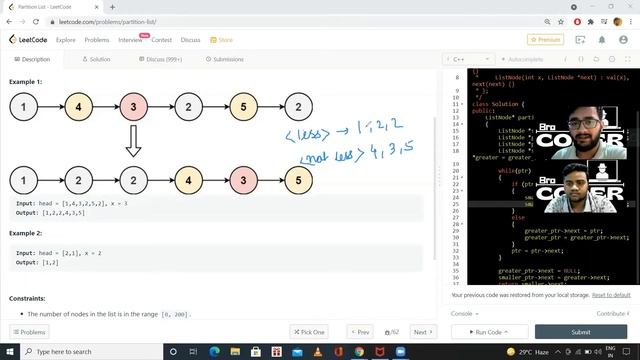Open the C++ language dropdown
The width and height of the screenshot is (640, 360).
[468, 59]
